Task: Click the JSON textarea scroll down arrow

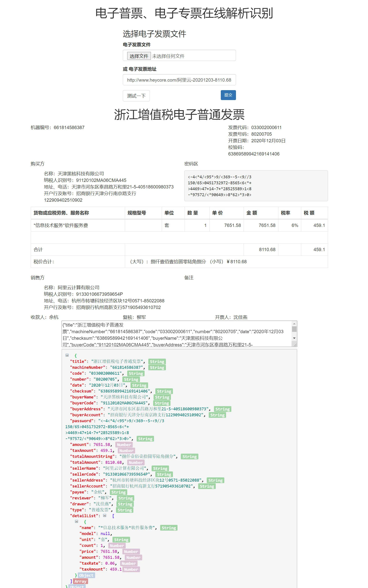Action: [x=294, y=338]
